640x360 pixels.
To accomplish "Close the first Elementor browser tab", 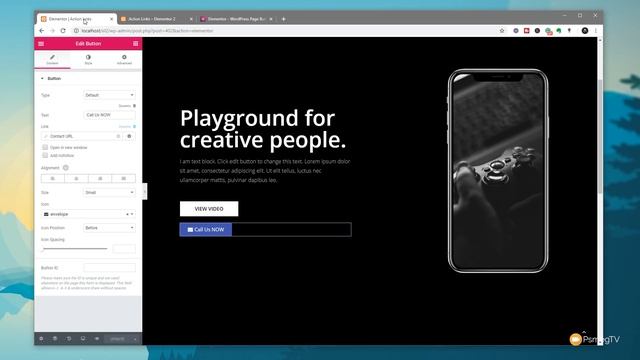I will (111, 19).
